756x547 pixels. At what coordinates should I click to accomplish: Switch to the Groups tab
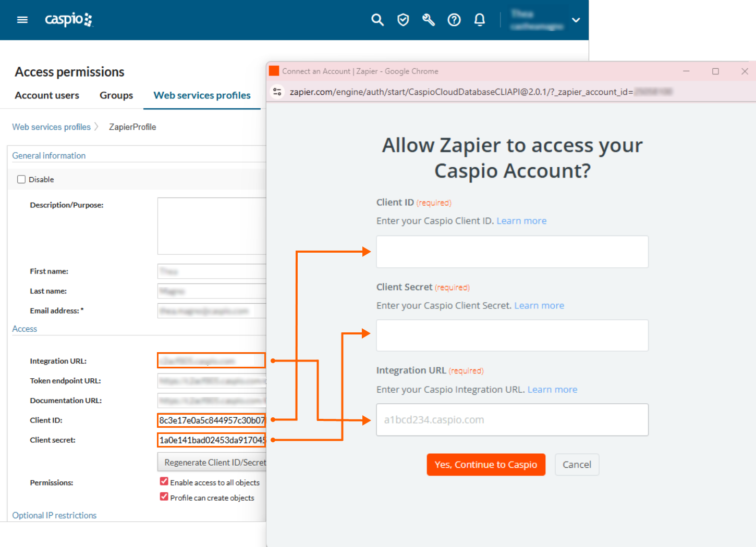[116, 95]
